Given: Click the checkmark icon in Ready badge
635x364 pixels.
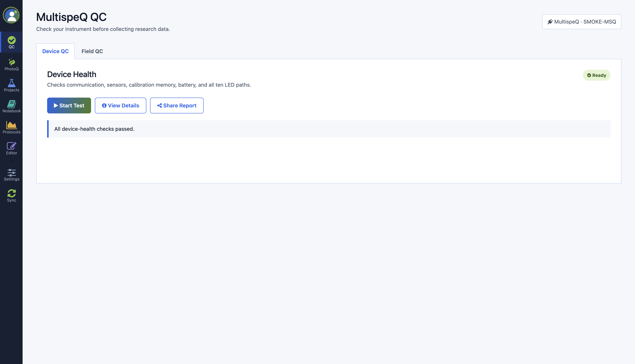Looking at the screenshot, I should pyautogui.click(x=589, y=75).
